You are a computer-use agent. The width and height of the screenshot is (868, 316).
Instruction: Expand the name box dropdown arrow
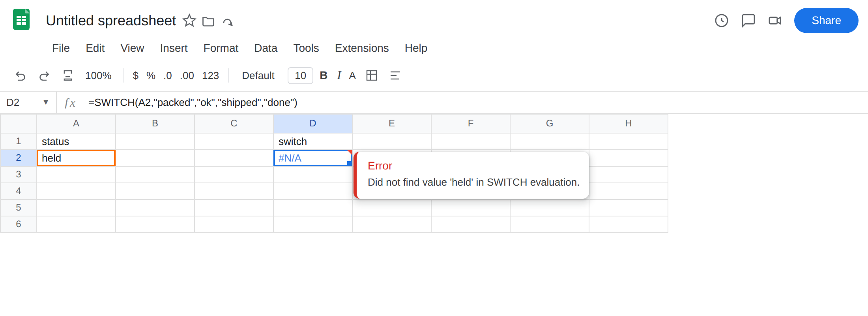coord(46,102)
